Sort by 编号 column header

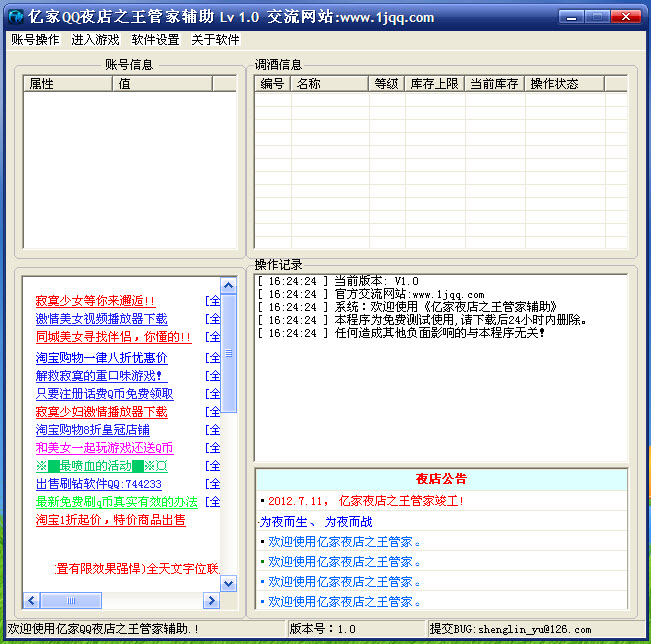[272, 83]
